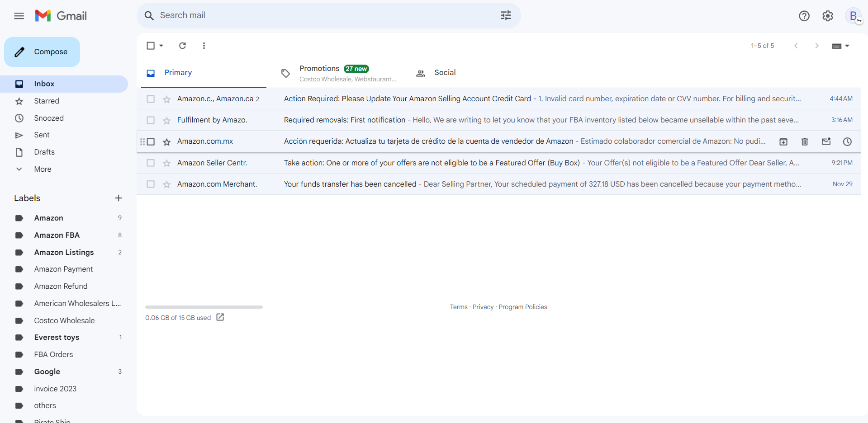Go to older page arrow
Viewport: 868px width, 423px height.
pyautogui.click(x=817, y=46)
